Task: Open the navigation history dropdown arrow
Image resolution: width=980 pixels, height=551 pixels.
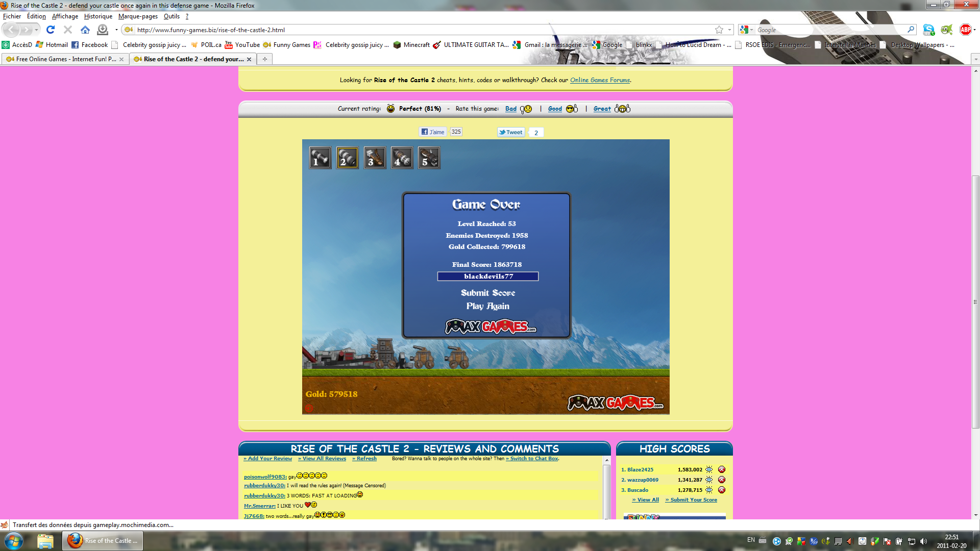Action: point(36,30)
